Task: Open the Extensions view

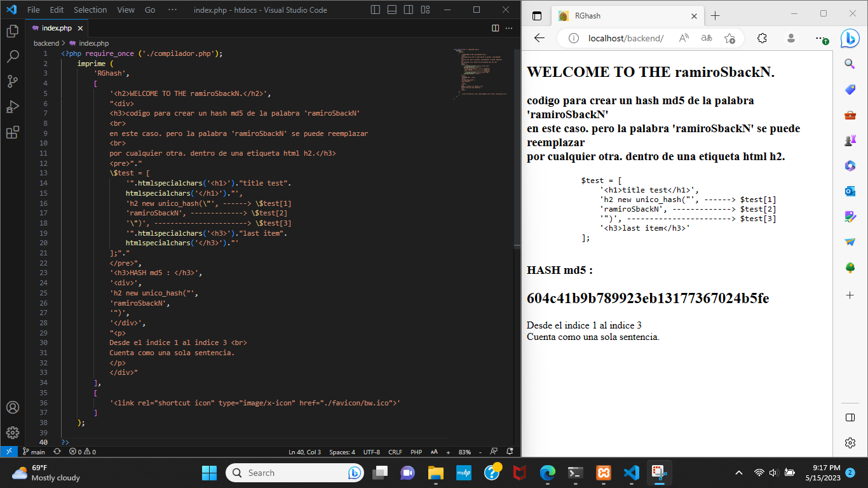Action: click(12, 132)
